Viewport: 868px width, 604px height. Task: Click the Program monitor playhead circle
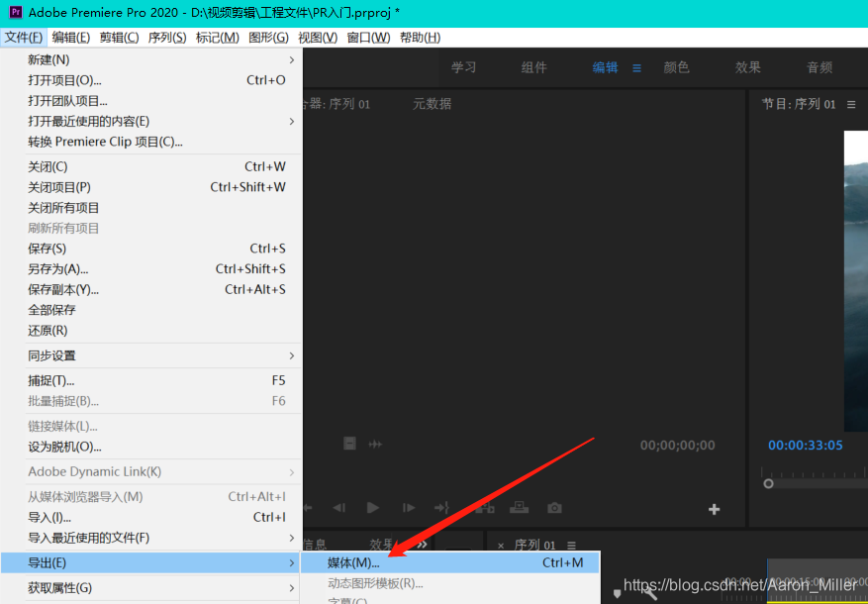[768, 483]
